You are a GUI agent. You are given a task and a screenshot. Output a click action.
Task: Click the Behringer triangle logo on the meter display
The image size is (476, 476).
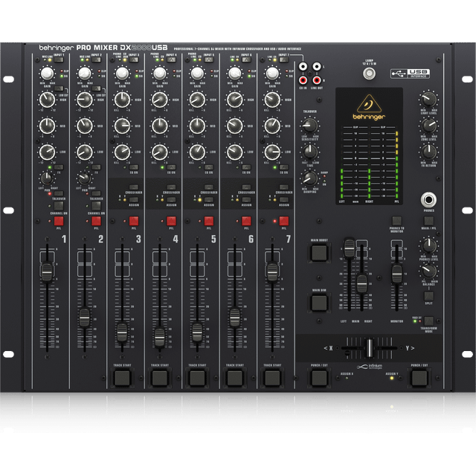click(369, 103)
